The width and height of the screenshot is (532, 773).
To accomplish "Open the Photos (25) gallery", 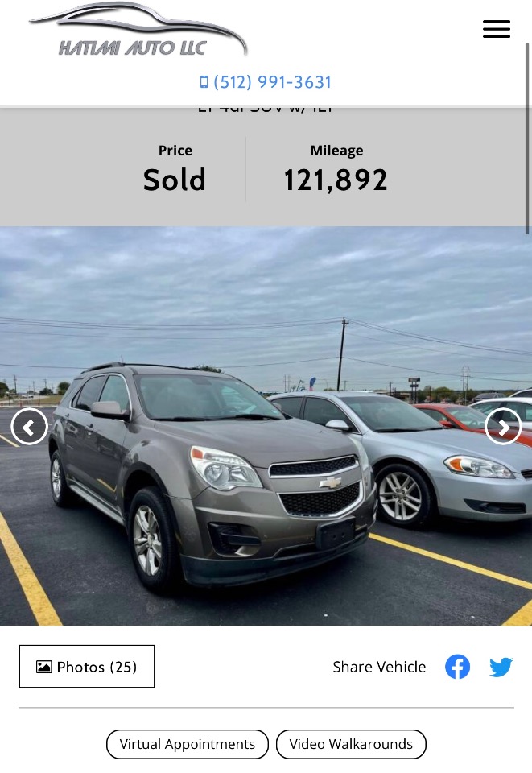I will [87, 667].
